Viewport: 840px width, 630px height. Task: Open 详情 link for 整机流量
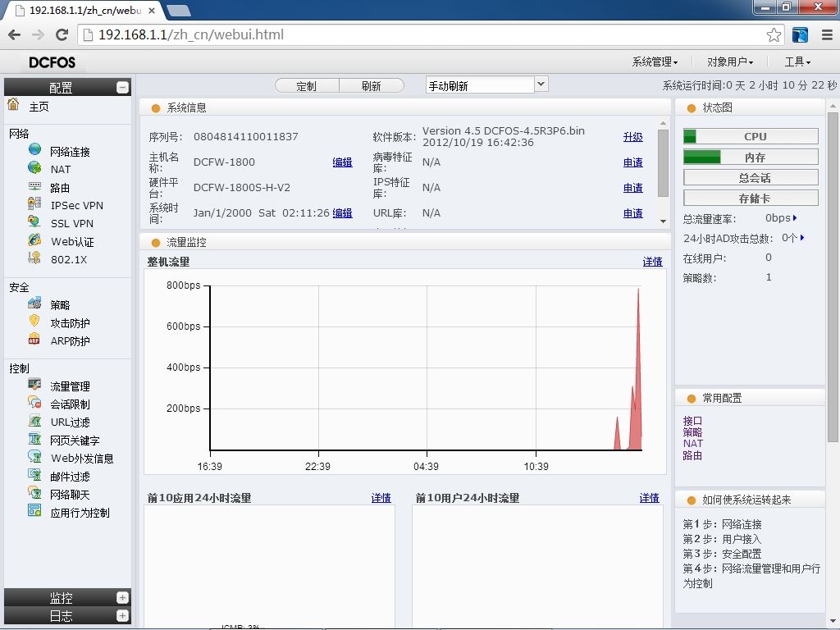pyautogui.click(x=652, y=262)
